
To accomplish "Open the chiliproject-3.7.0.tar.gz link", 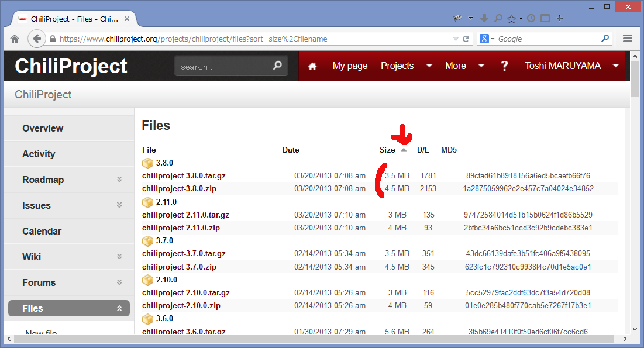I will point(184,253).
